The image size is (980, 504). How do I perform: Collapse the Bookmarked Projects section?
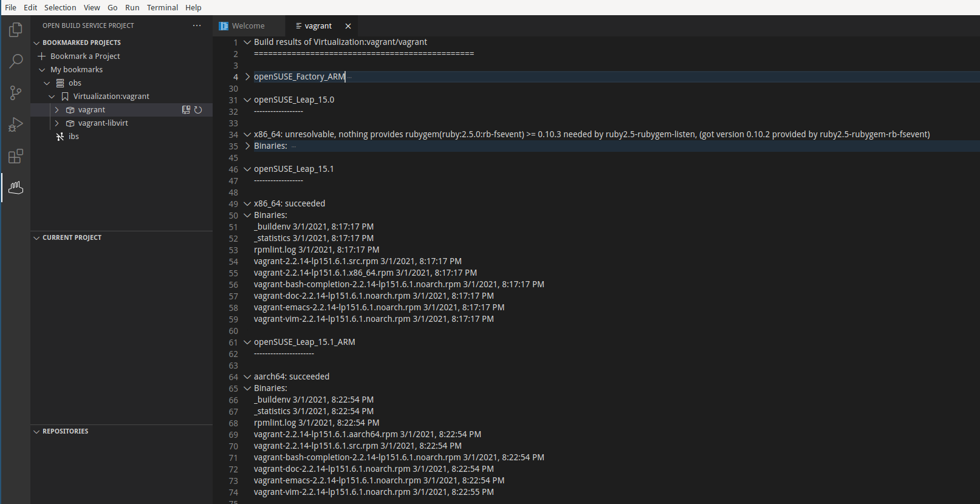(x=36, y=43)
